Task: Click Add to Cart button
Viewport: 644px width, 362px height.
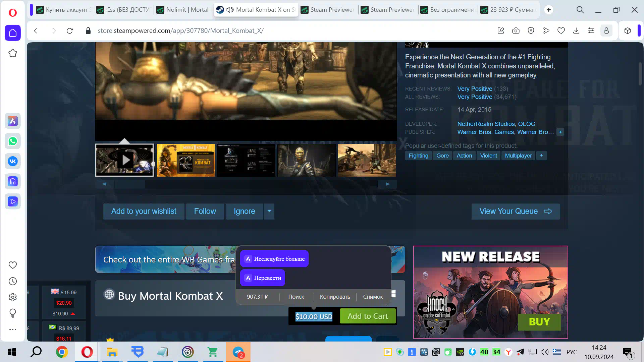Action: click(368, 316)
